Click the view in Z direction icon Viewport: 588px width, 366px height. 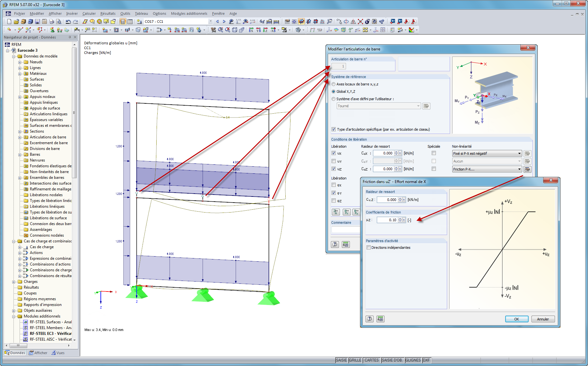265,30
